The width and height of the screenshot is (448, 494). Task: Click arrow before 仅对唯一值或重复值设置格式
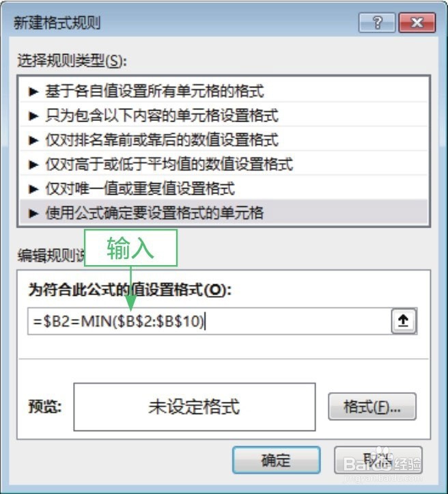click(x=33, y=189)
